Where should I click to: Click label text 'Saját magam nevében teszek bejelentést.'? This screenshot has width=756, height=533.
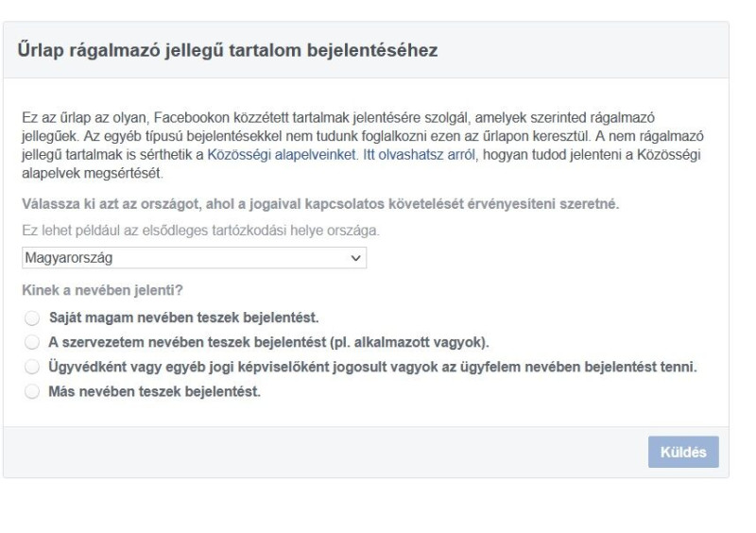click(x=183, y=318)
